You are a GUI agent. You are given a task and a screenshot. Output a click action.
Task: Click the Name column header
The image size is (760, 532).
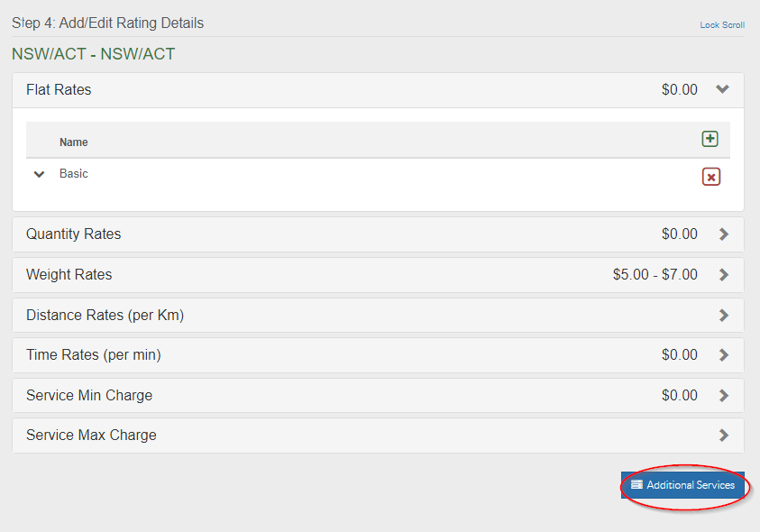click(74, 142)
